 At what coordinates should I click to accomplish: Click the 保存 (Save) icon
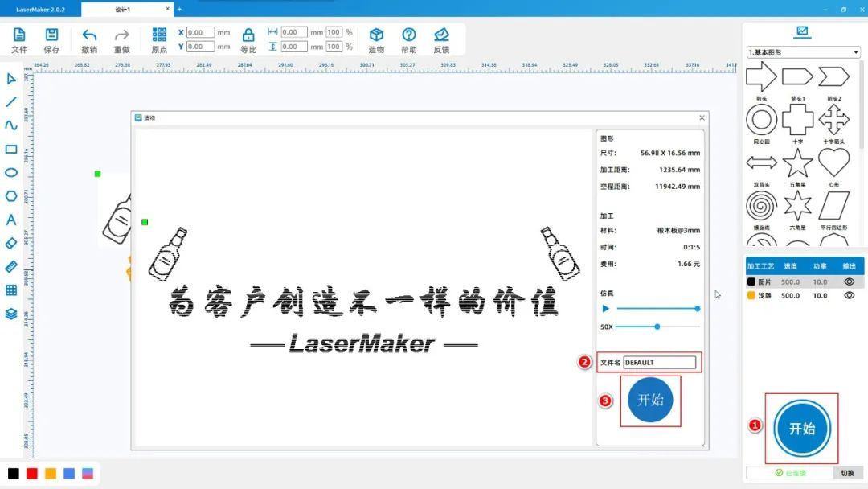(x=51, y=36)
